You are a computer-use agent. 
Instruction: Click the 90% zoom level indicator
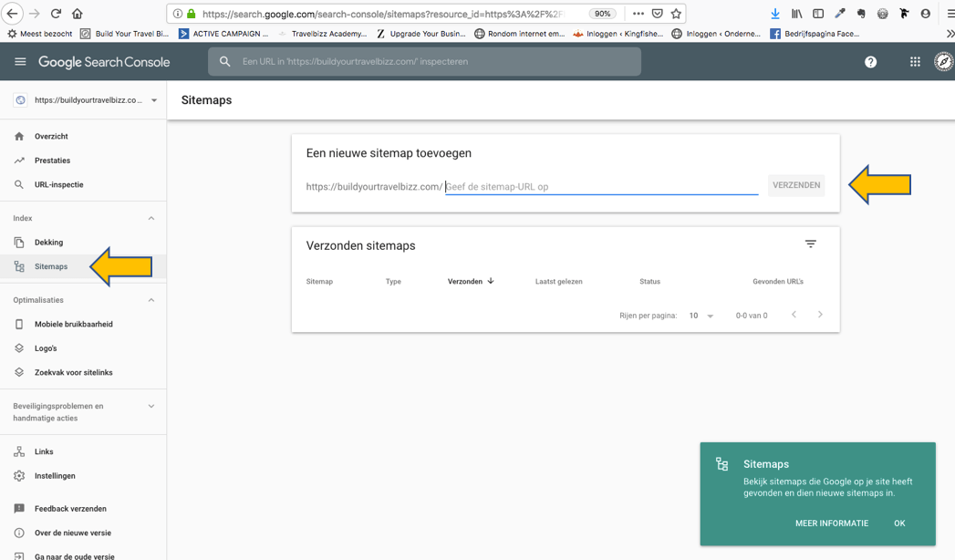602,14
